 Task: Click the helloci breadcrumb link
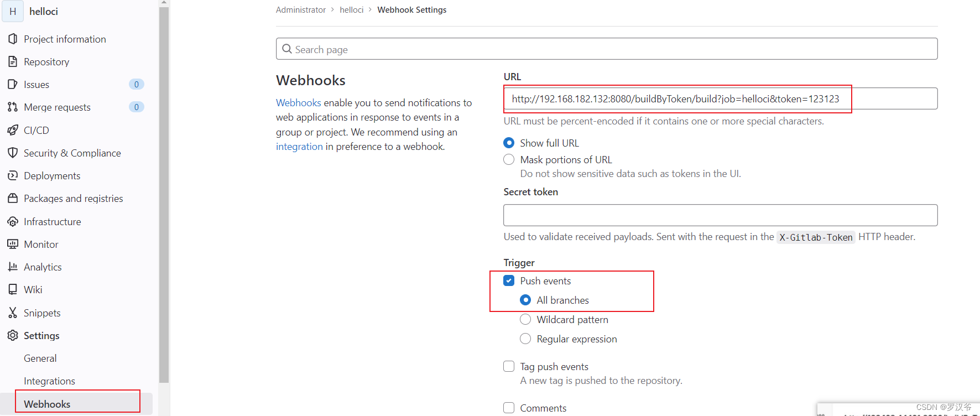pos(352,10)
